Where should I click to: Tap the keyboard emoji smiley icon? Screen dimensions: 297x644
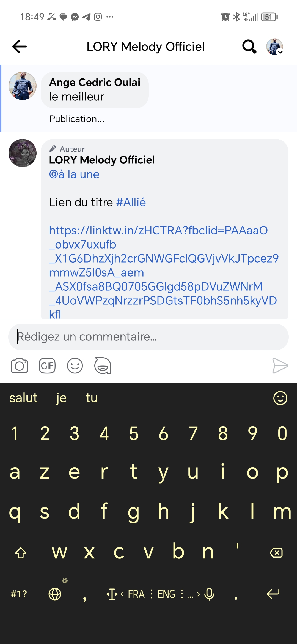[x=280, y=398]
